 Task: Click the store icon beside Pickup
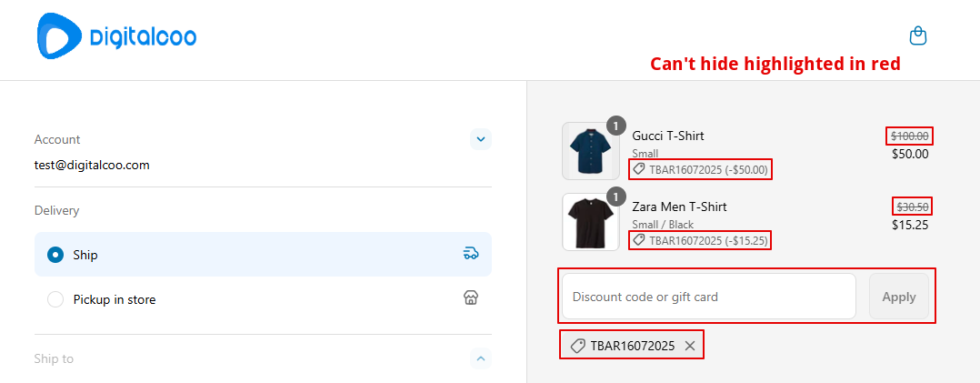(471, 298)
